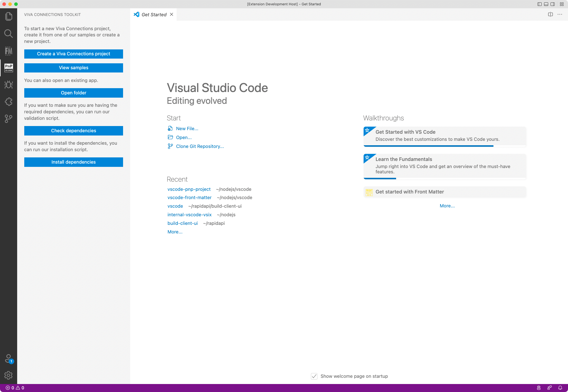Click Create a Viva Connections project button
Viewport: 568px width, 392px height.
point(73,54)
